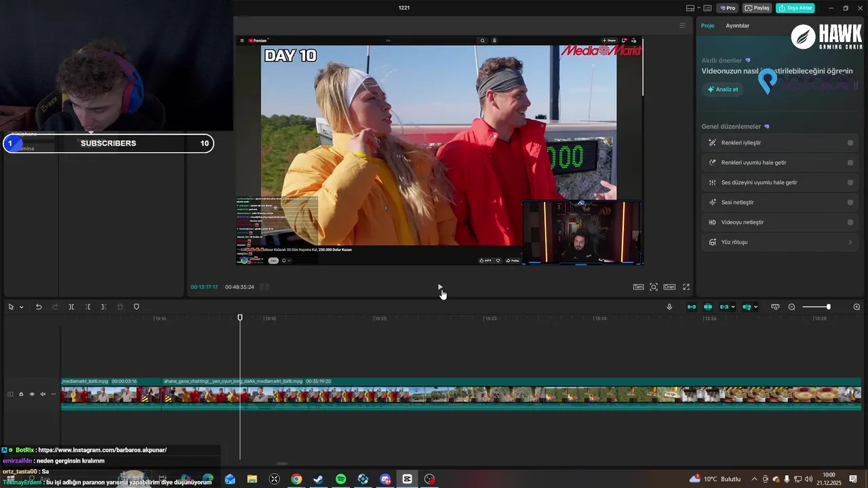Lock the main video track

click(21, 394)
